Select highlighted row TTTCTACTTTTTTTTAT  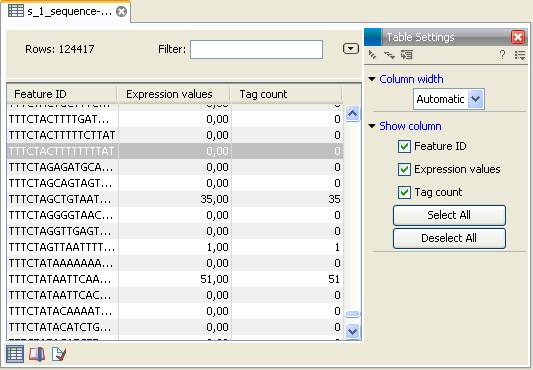pyautogui.click(x=175, y=151)
